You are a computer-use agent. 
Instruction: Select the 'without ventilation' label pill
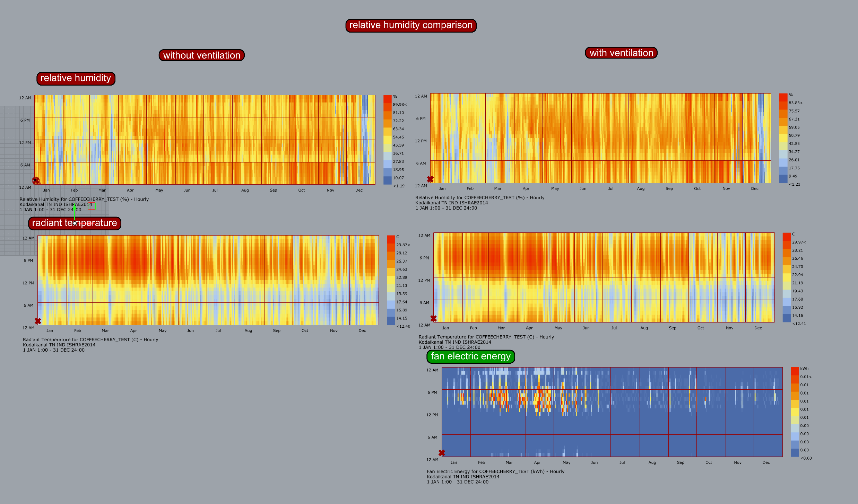202,55
